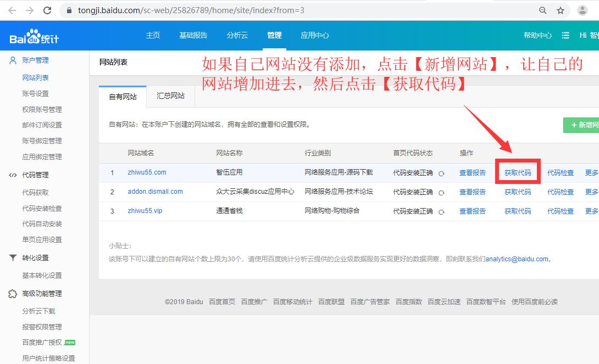Viewport: 599px width, 364px height.
Task: Click 获取代码 for zhiwu55.com
Action: [518, 173]
